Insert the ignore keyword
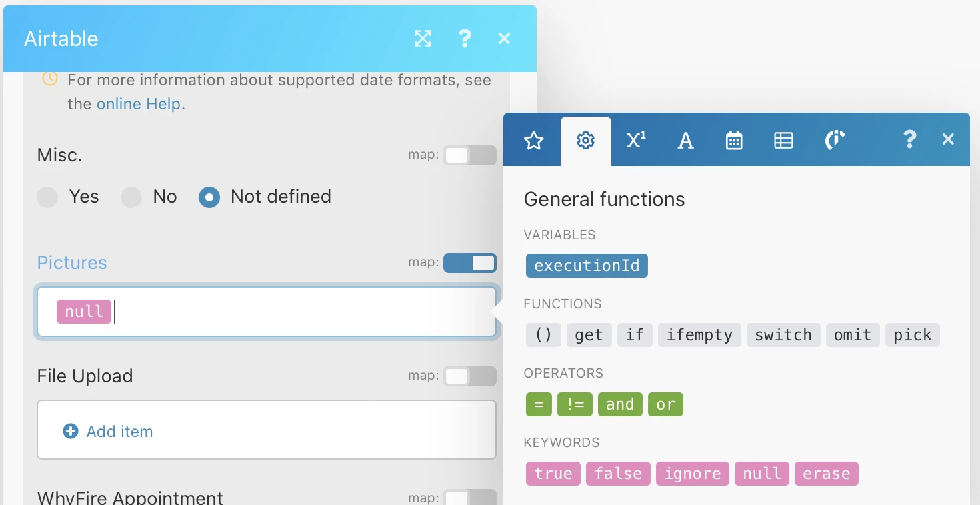Screen dimensions: 980x505 (693, 474)
